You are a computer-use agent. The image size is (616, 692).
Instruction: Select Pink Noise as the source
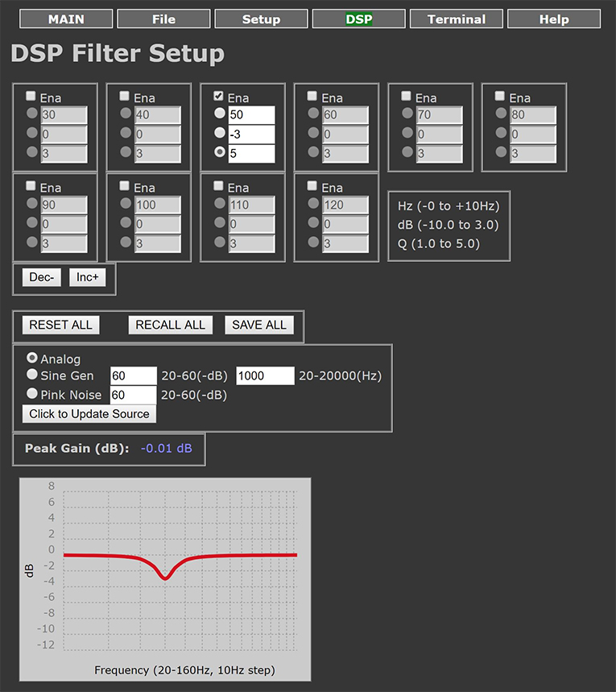(x=32, y=394)
